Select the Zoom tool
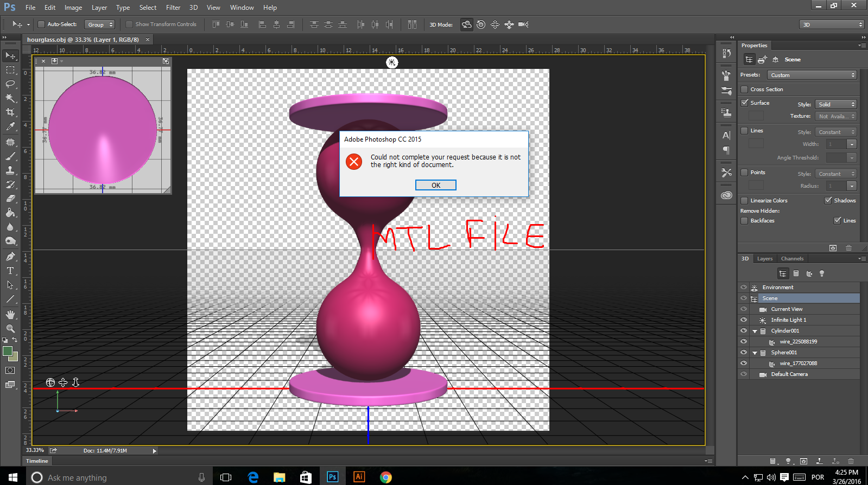Viewport: 868px width, 485px height. click(10, 329)
